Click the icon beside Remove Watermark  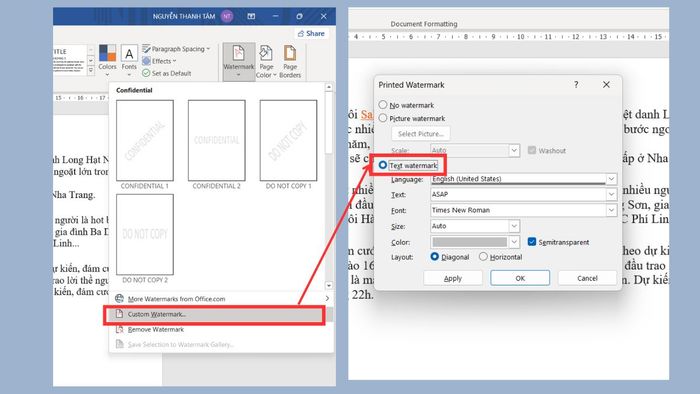(119, 329)
